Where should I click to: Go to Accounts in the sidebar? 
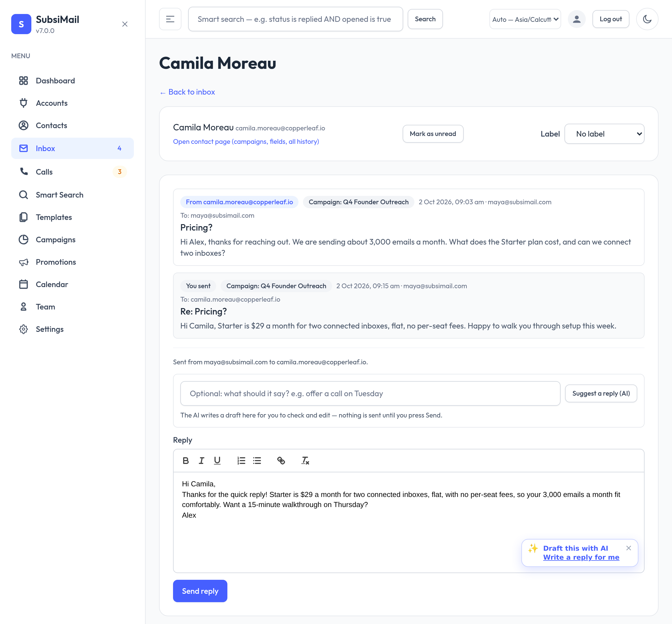click(72, 103)
